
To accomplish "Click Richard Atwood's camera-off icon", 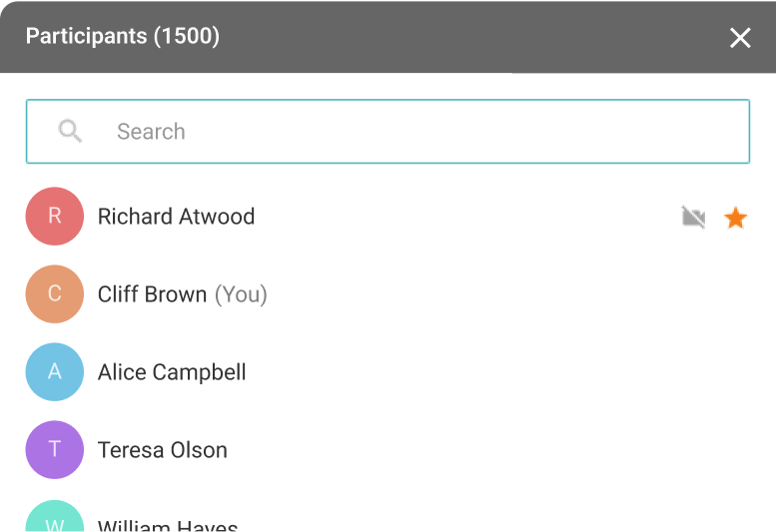I will point(693,218).
